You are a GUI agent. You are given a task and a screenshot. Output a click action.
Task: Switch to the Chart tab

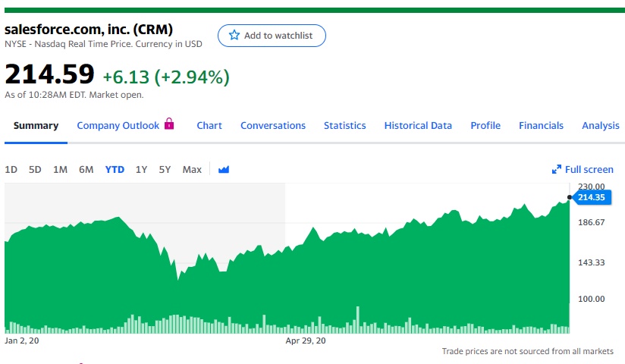(209, 126)
